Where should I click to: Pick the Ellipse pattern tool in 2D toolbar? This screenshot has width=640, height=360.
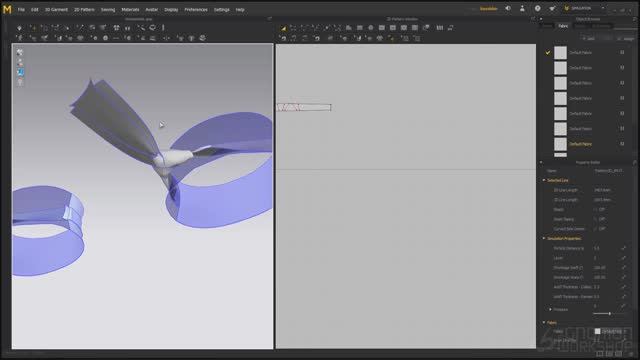[371, 28]
